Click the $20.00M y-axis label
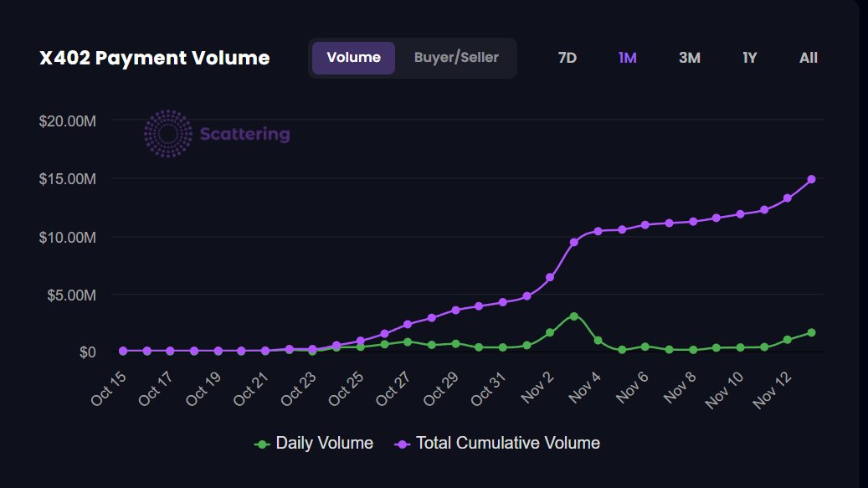The width and height of the screenshot is (868, 488). (x=65, y=121)
